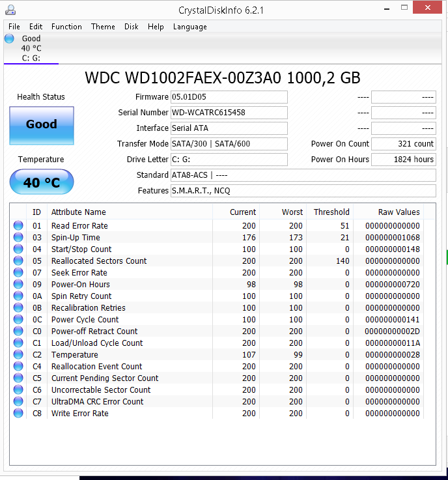Screen dimensions: 448x480
Task: Open the Theme menu
Action: (103, 27)
